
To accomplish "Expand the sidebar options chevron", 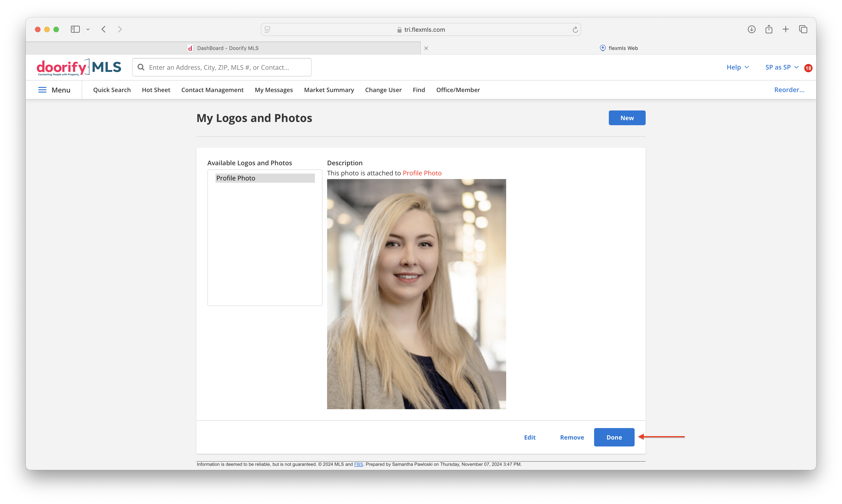I will pyautogui.click(x=88, y=29).
